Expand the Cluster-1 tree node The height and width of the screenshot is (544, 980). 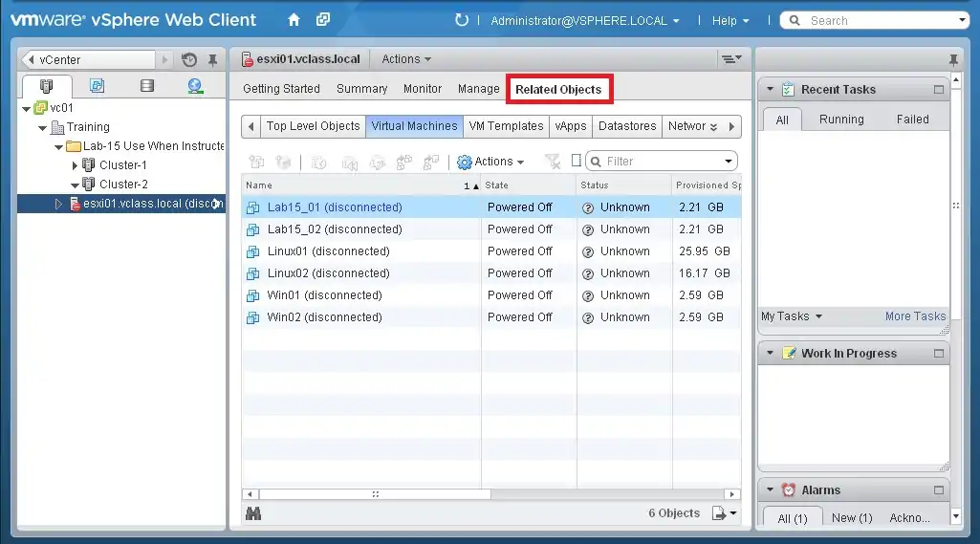76,165
